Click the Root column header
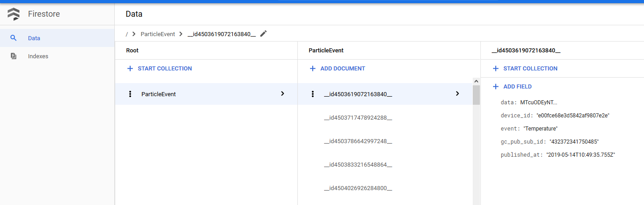The height and width of the screenshot is (205, 644). point(132,51)
